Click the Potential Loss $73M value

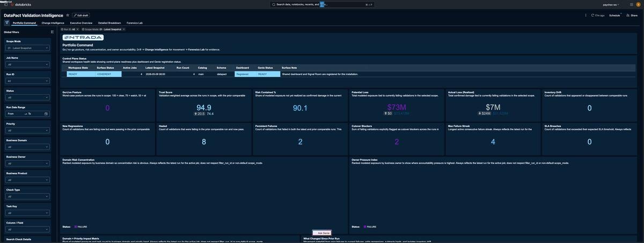(397, 107)
